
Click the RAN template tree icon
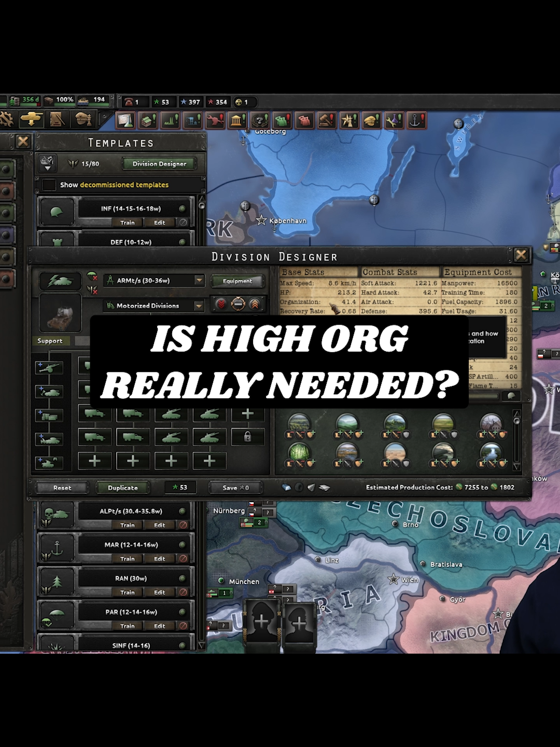pos(56,582)
